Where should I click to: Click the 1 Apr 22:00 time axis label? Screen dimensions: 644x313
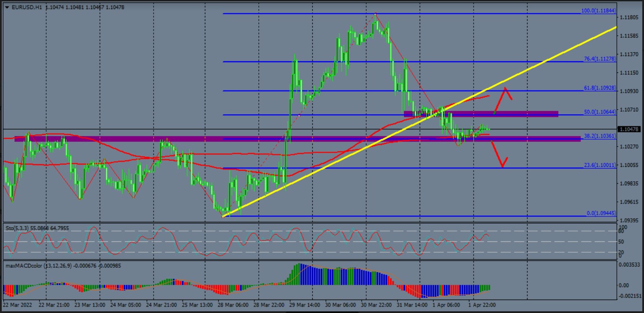[482, 305]
